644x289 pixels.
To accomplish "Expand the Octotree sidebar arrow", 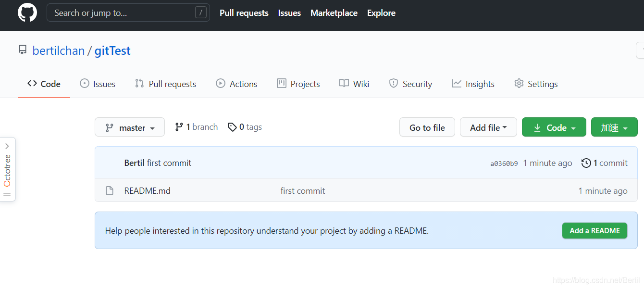I will tap(7, 146).
